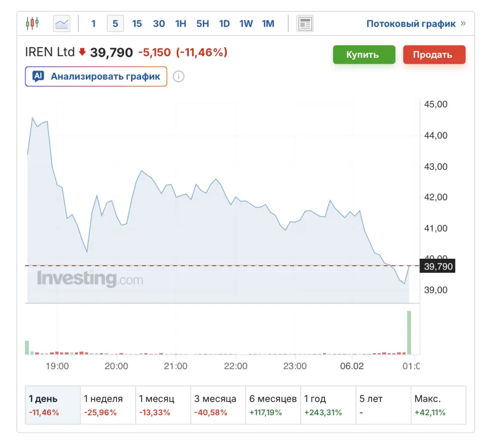Click the 39,790 current price marker
This screenshot has width=482, height=448.
[438, 266]
